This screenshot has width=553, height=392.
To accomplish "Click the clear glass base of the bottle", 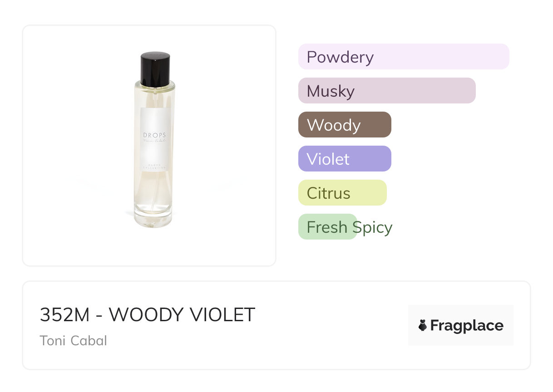I will pyautogui.click(x=154, y=219).
